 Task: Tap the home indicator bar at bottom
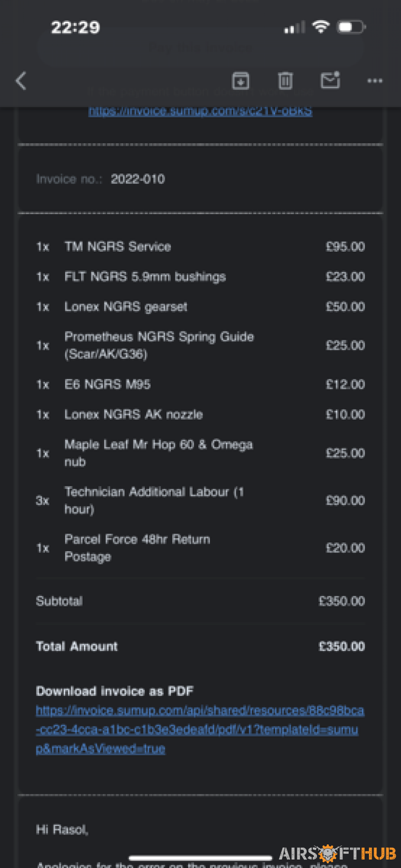pyautogui.click(x=200, y=858)
